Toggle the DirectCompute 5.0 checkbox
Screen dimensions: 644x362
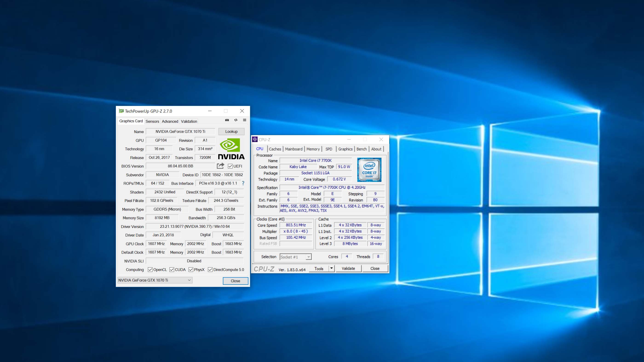[x=210, y=270]
